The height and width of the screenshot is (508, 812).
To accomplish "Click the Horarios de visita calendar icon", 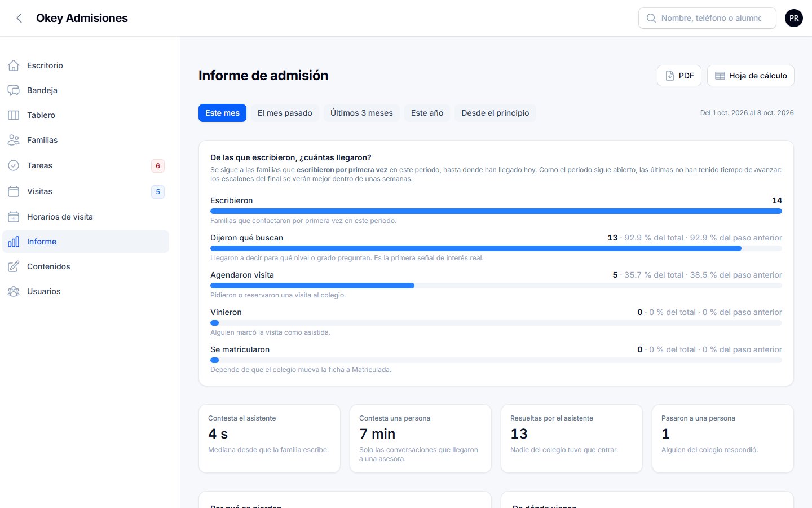I will click(x=14, y=217).
